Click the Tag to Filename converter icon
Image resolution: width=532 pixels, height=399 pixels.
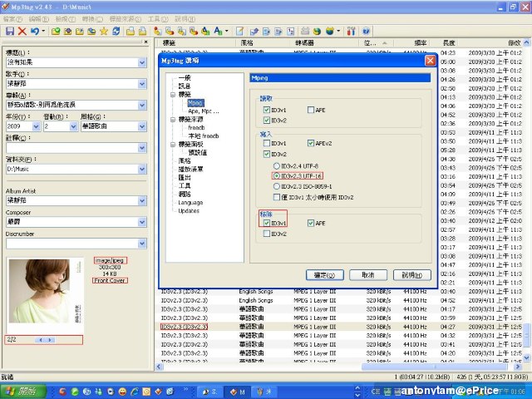(157, 32)
